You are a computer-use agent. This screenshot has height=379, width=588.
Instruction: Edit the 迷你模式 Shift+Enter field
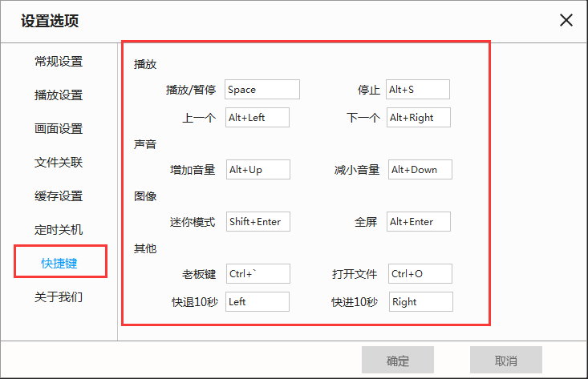point(258,222)
